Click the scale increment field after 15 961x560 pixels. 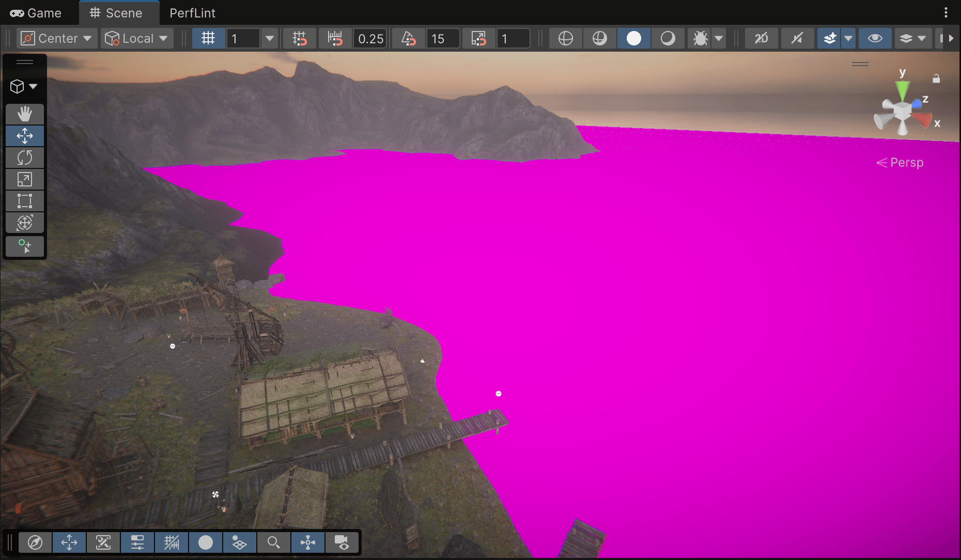513,38
